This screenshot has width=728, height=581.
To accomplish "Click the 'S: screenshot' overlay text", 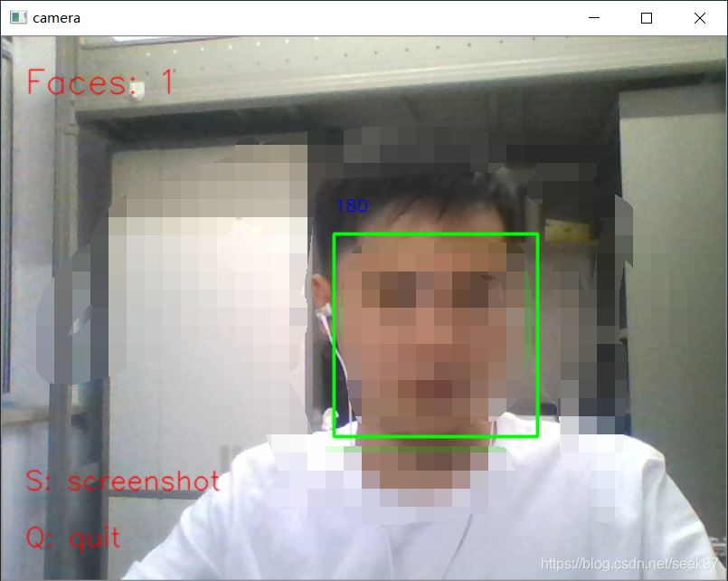I will pos(123,481).
